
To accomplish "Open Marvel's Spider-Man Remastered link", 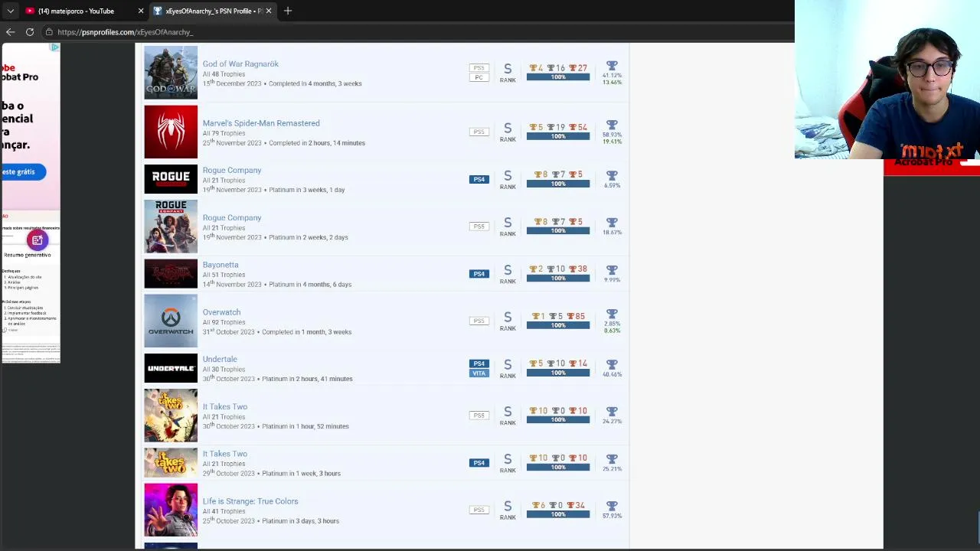I will (x=261, y=123).
